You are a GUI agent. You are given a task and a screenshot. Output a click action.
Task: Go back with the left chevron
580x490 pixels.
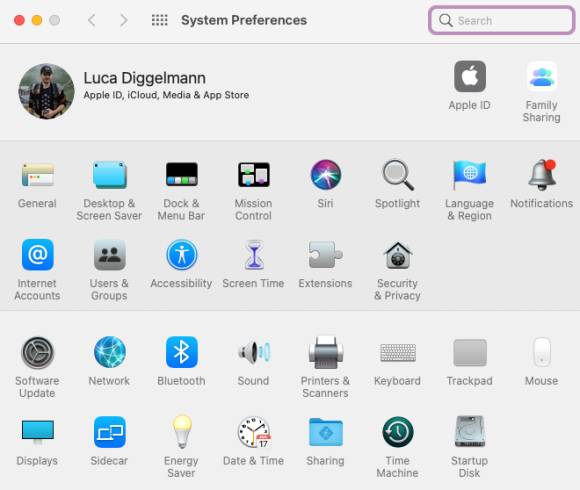click(92, 20)
